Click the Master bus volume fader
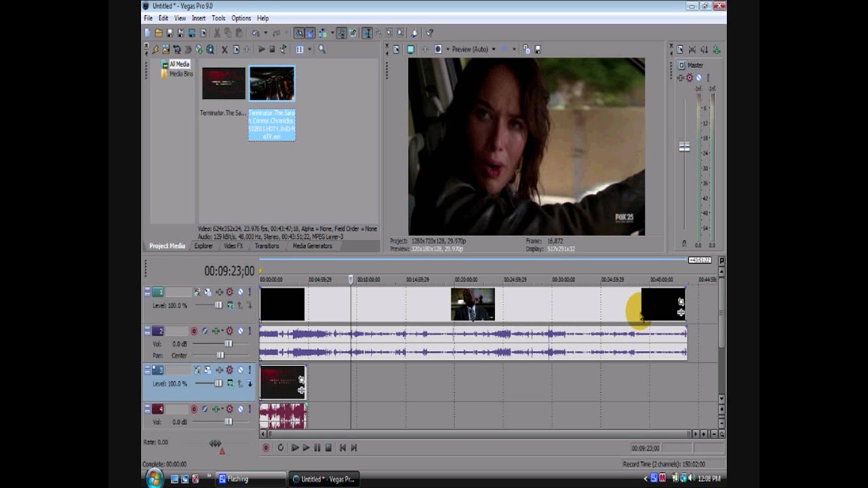The width and height of the screenshot is (868, 488). [684, 146]
